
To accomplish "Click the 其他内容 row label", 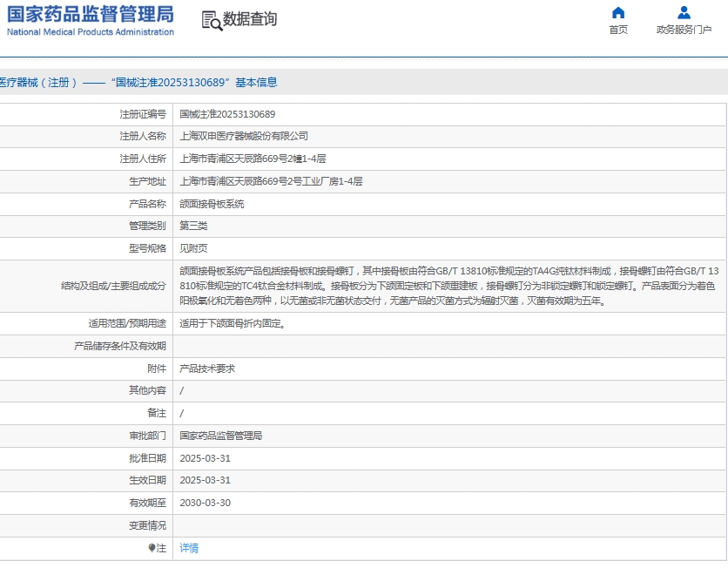I will tap(148, 390).
